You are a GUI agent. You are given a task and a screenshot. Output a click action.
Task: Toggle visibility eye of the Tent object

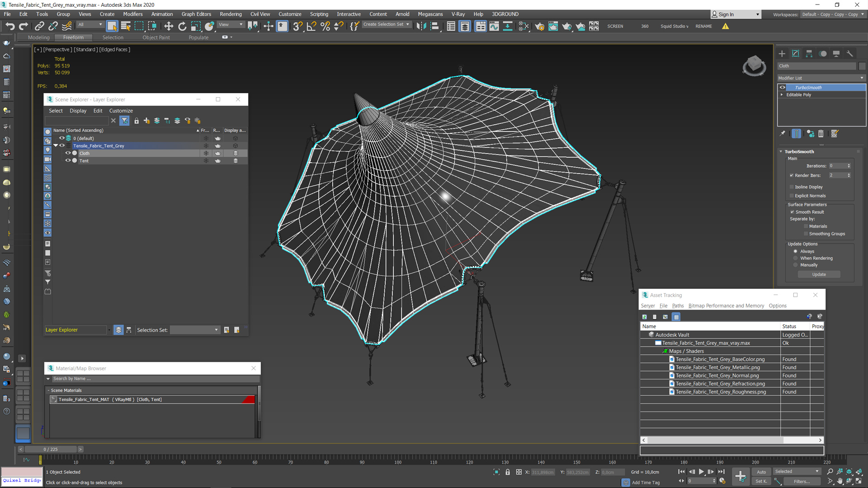pos(68,160)
